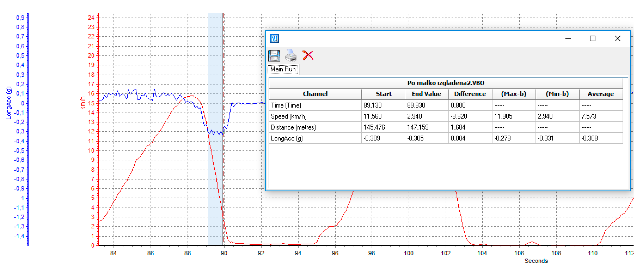Select the Main Run tab
This screenshot has height=268, width=644.
tap(283, 69)
